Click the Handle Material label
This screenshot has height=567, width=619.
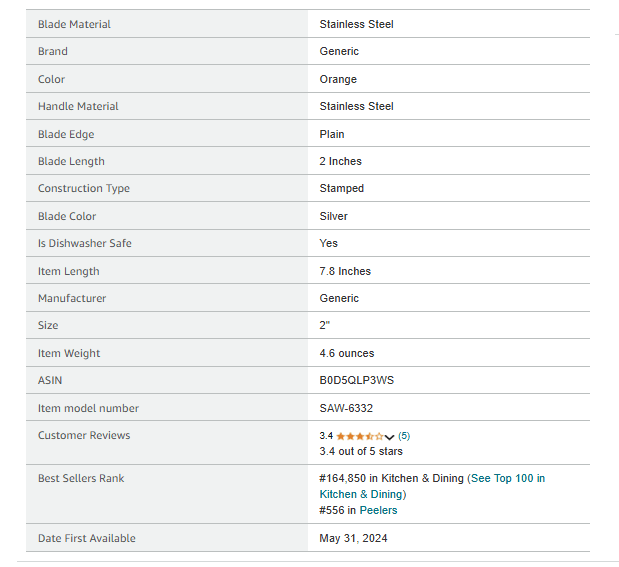[x=78, y=106]
